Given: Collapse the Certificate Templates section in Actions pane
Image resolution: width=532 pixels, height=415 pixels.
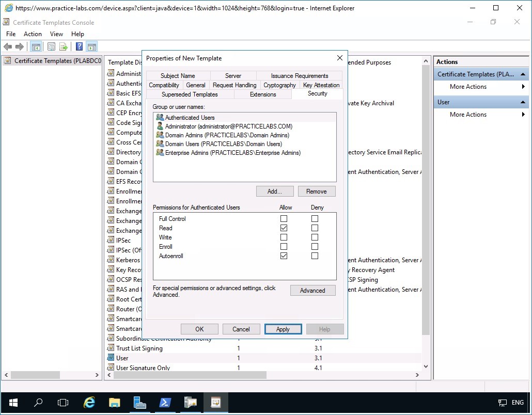Looking at the screenshot, I should click(x=523, y=74).
